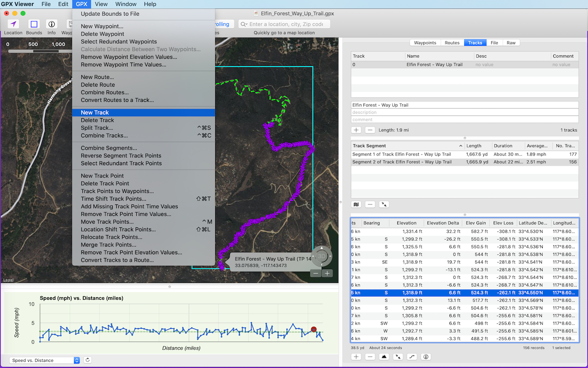Click the red marker on the speed chart
The image size is (588, 368).
[x=314, y=329]
